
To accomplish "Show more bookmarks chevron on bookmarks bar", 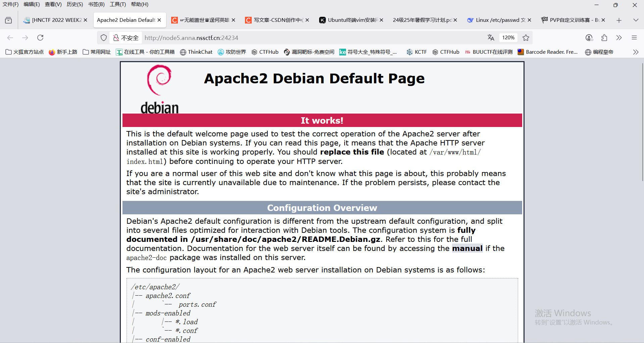I will [636, 52].
